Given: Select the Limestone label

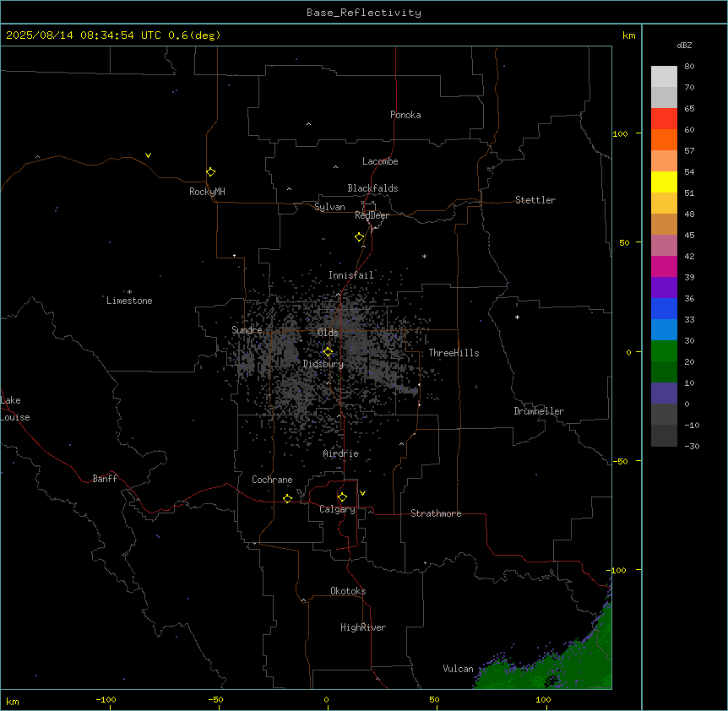Looking at the screenshot, I should [x=129, y=301].
